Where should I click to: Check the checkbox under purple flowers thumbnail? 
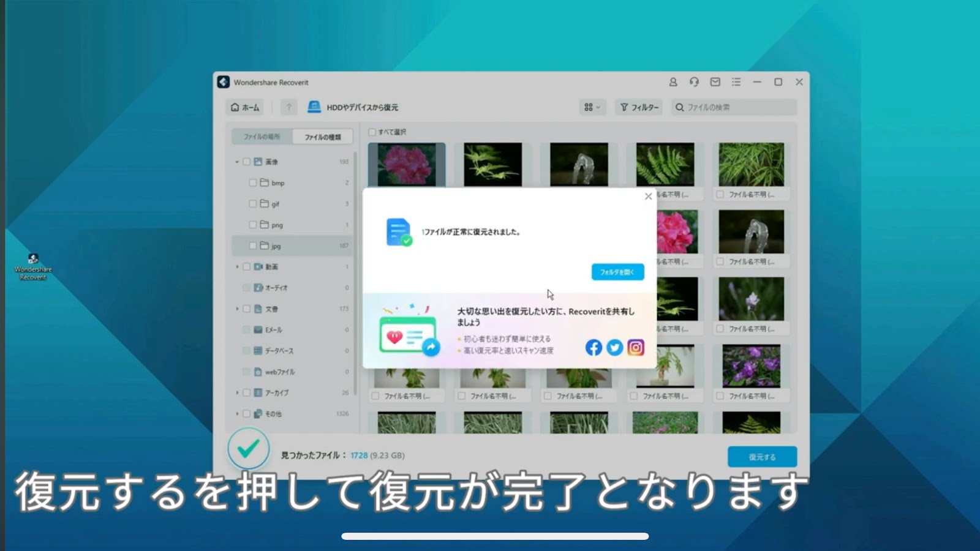click(x=720, y=396)
